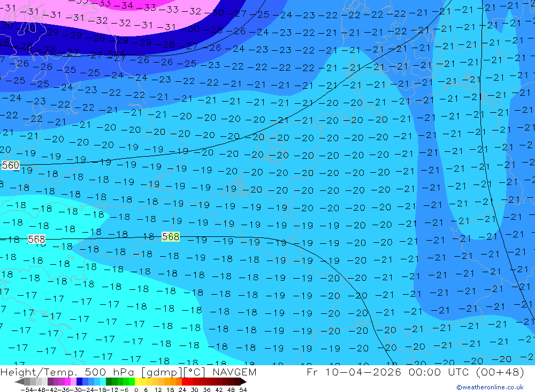The height and width of the screenshot is (392, 535).
Task: Click the '[°C]' unit text in title
Action: point(195,372)
